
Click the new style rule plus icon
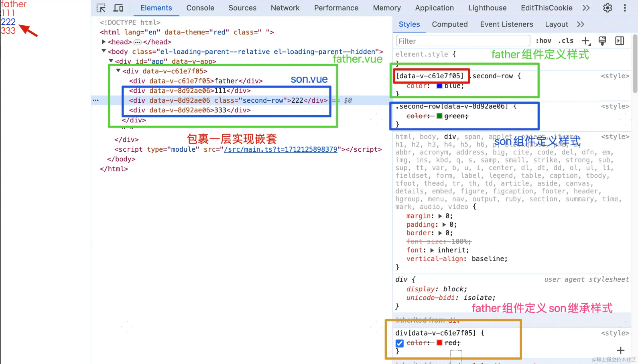(586, 41)
